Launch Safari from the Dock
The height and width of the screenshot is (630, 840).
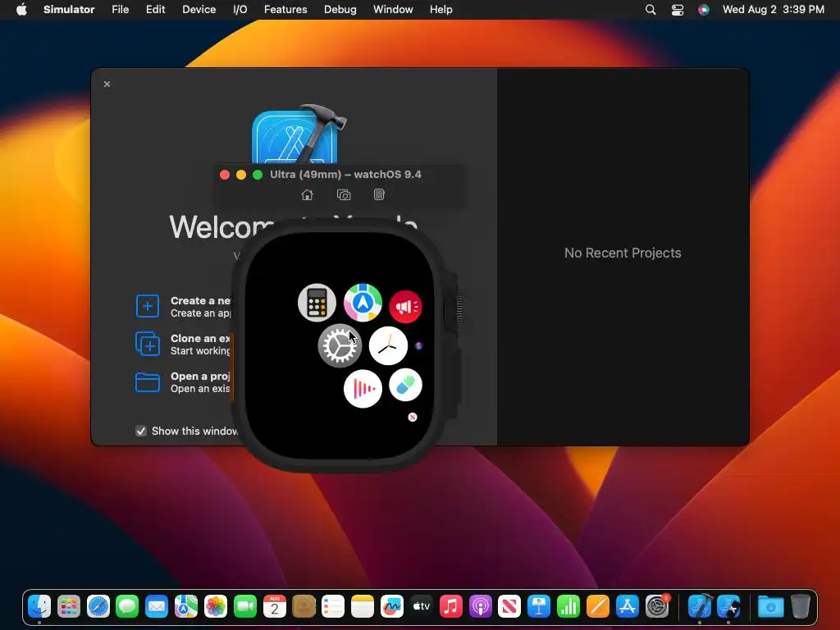click(x=98, y=606)
